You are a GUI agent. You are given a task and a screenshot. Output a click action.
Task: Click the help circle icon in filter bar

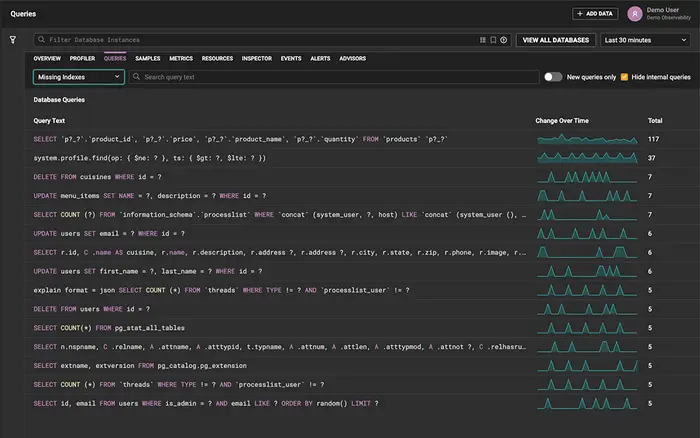(504, 40)
